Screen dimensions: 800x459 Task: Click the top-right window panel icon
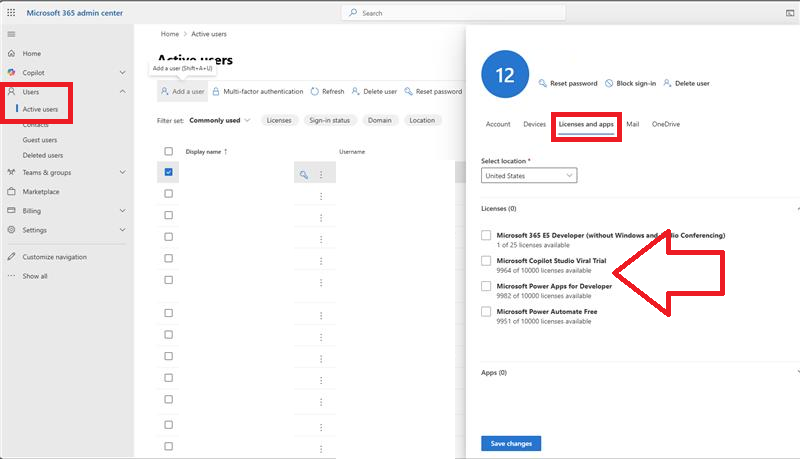790,13
